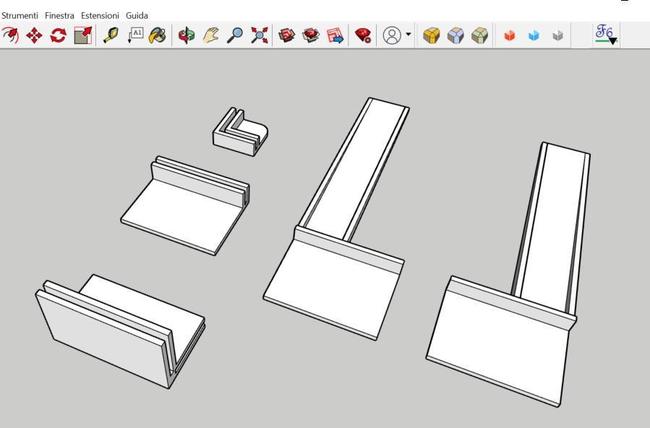The width and height of the screenshot is (650, 428).
Task: Select the Pan hand tool
Action: pos(211,35)
